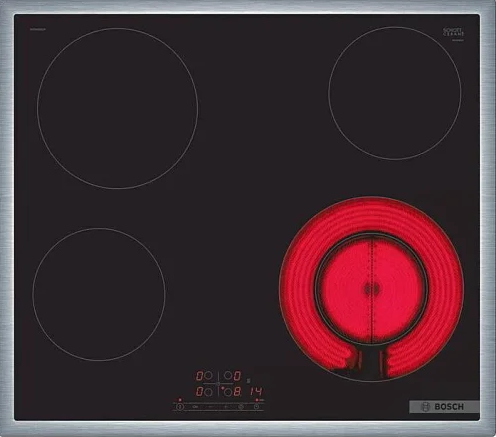Select the front-left zone selector circle
The image size is (496, 437).
(208, 392)
